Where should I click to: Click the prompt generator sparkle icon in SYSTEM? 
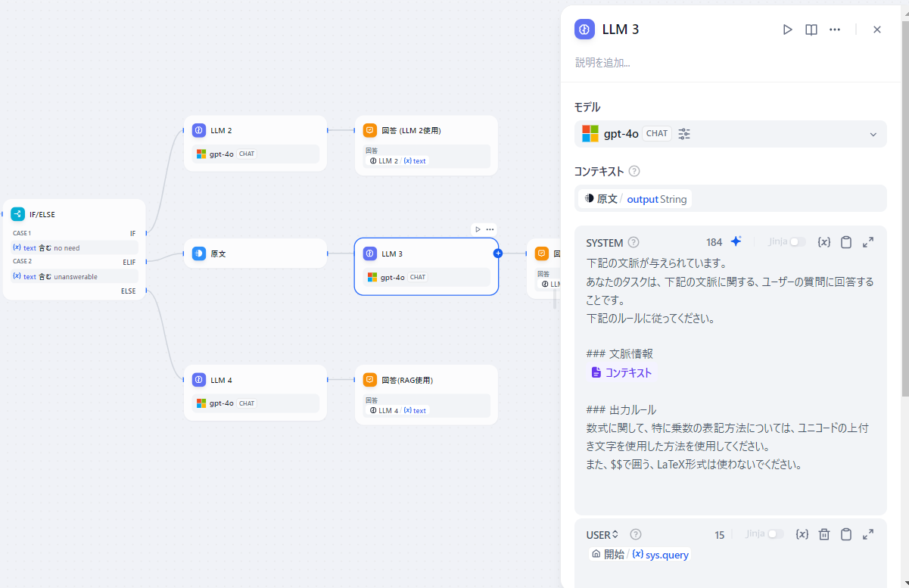[736, 242]
